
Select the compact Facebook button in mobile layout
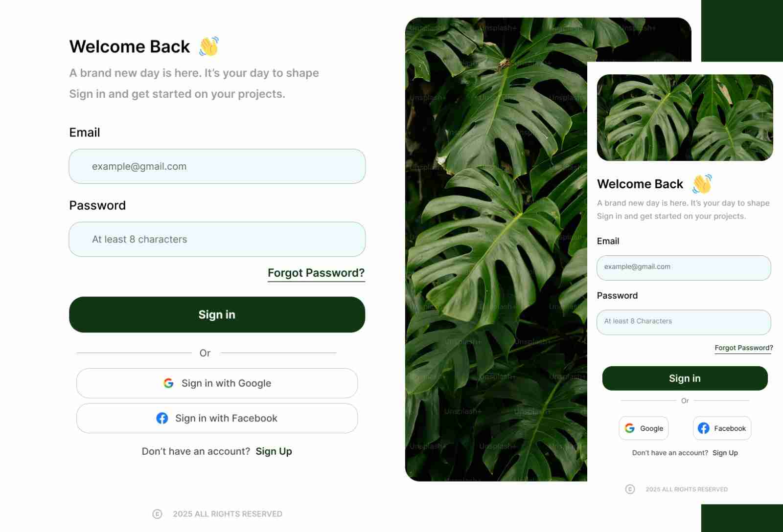pyautogui.click(x=722, y=428)
